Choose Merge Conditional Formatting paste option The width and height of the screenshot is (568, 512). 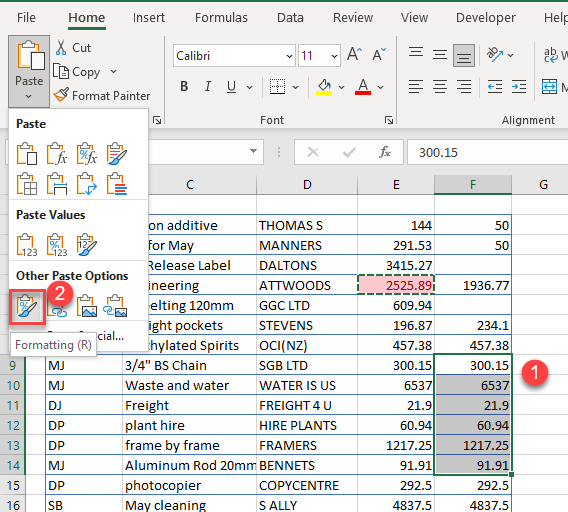click(x=117, y=184)
